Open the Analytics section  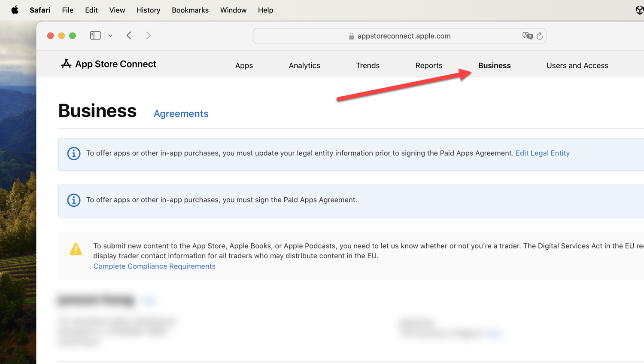click(x=304, y=65)
